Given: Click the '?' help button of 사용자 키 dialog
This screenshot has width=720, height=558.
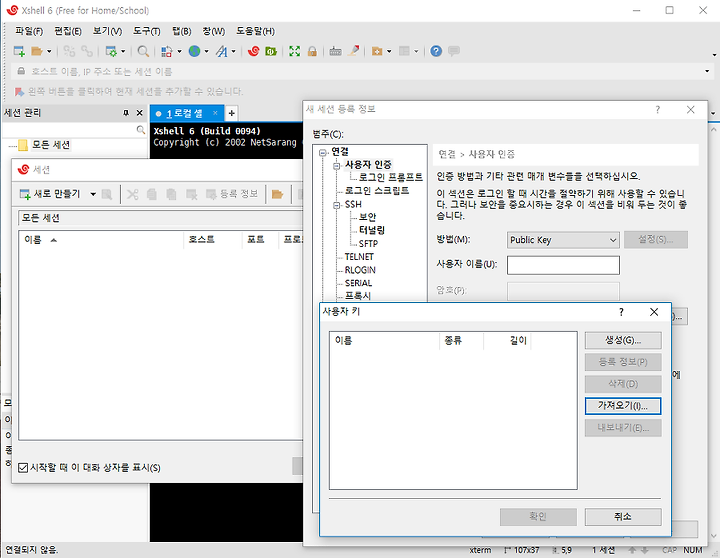Looking at the screenshot, I should coord(621,312).
